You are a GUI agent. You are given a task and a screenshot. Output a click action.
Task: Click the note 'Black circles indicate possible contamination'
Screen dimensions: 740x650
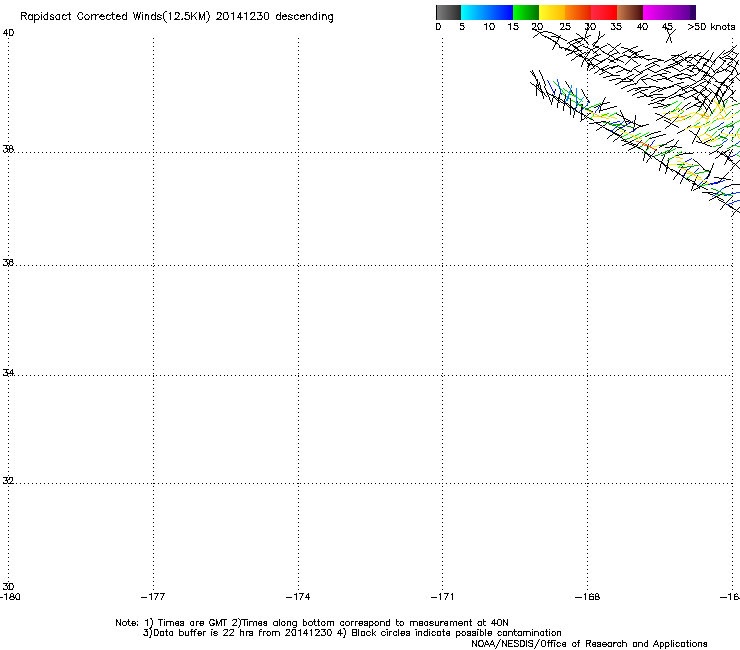point(456,633)
